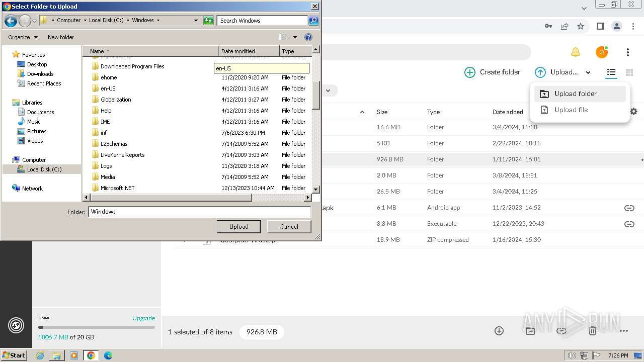The image size is (644, 362).
Task: Select Desktop under Favorites
Action: (37, 64)
